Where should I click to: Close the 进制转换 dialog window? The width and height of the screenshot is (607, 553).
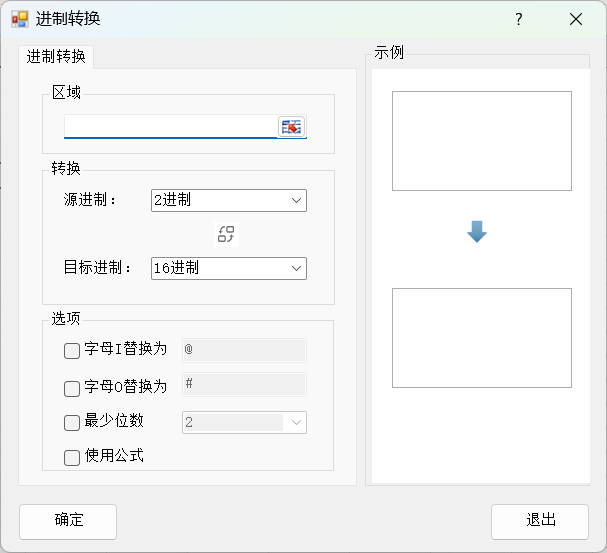575,19
